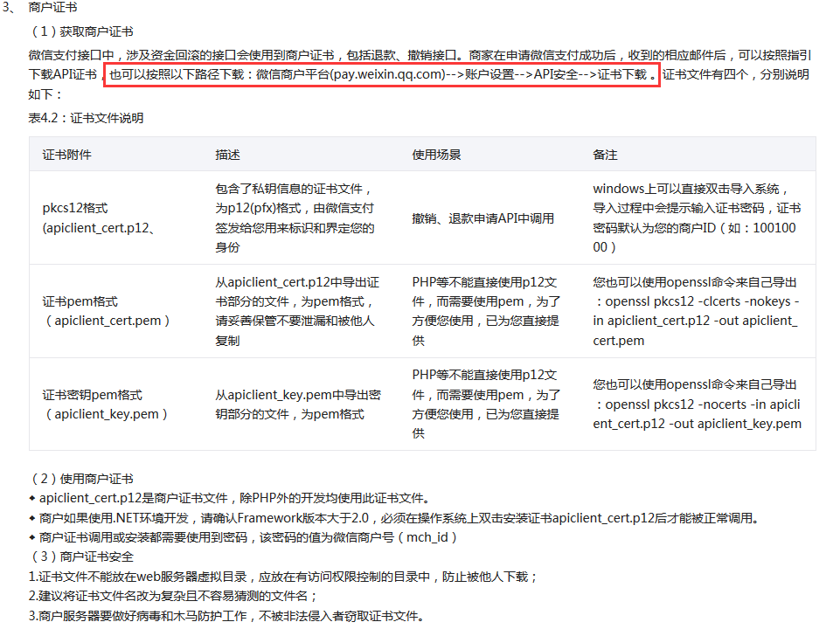Screen dimensions: 840x636
Task: Click the "使用场景" column header
Action: 436,155
